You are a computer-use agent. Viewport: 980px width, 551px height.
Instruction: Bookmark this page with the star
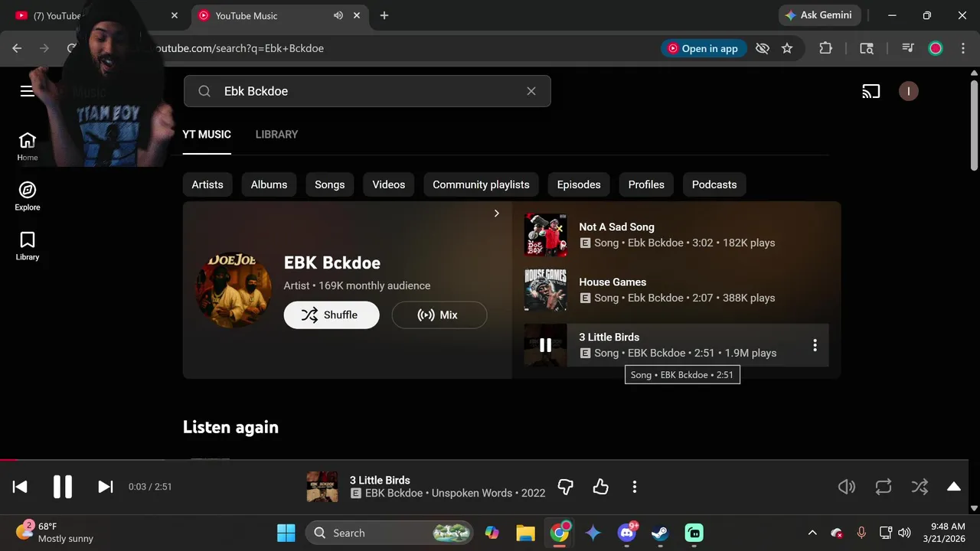[x=787, y=48]
